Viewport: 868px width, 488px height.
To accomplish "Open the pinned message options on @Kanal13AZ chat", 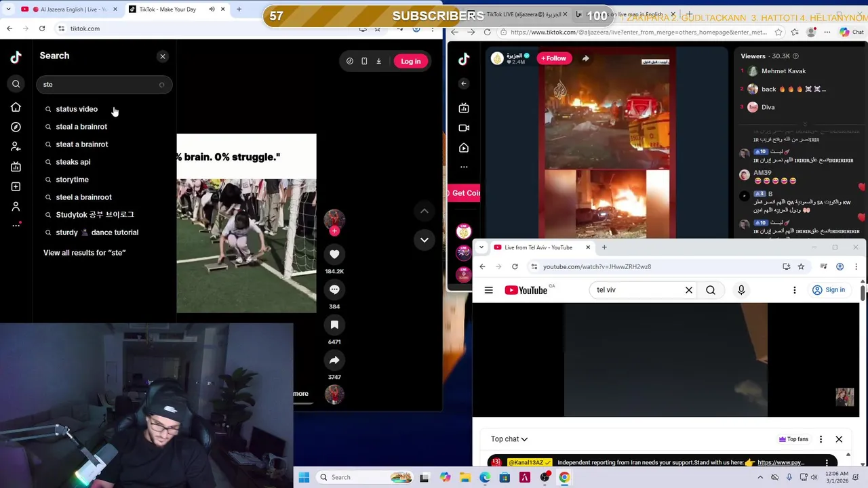I will tap(827, 462).
